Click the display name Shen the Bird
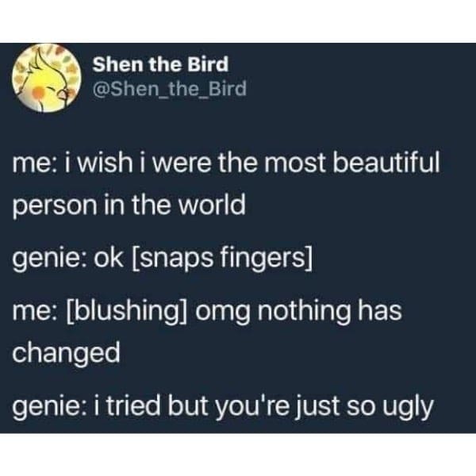The height and width of the screenshot is (476, 476). 160,64
